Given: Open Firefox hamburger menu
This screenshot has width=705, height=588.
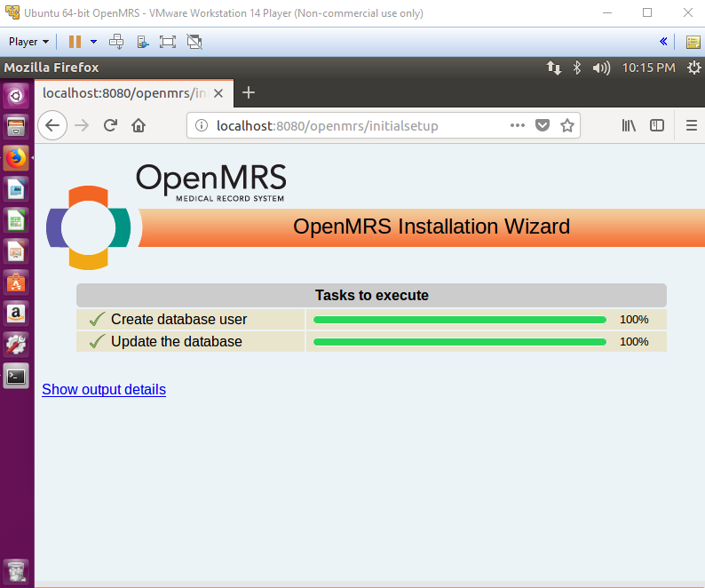Looking at the screenshot, I should coord(692,125).
